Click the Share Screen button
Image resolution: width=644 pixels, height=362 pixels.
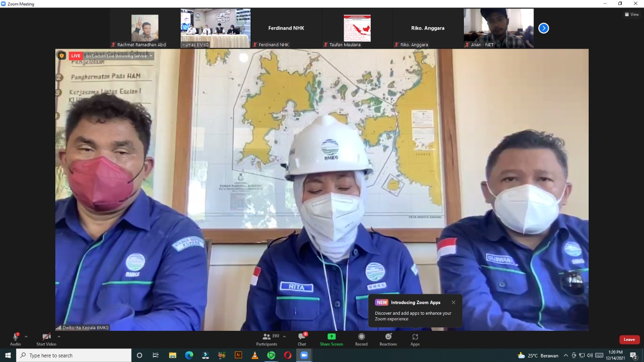point(331,339)
